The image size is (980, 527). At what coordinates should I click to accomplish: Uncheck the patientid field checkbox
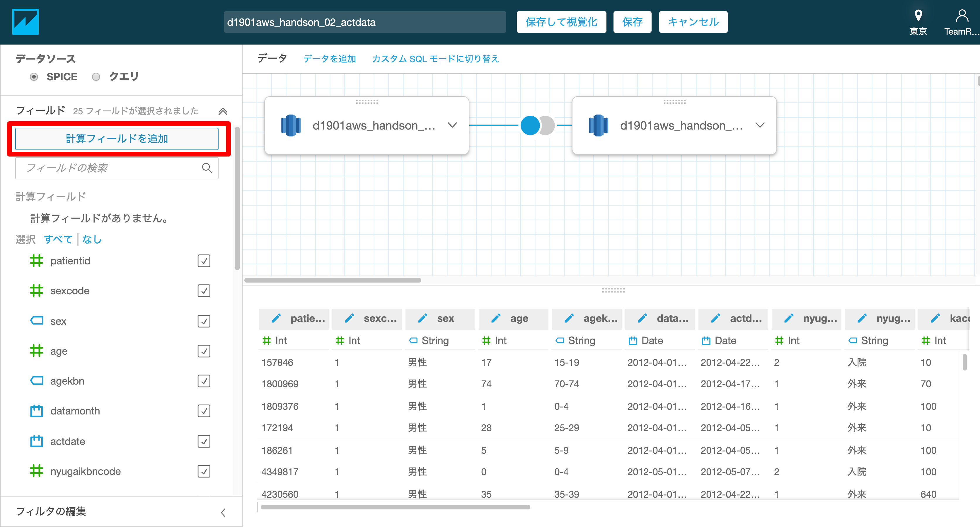[204, 261]
